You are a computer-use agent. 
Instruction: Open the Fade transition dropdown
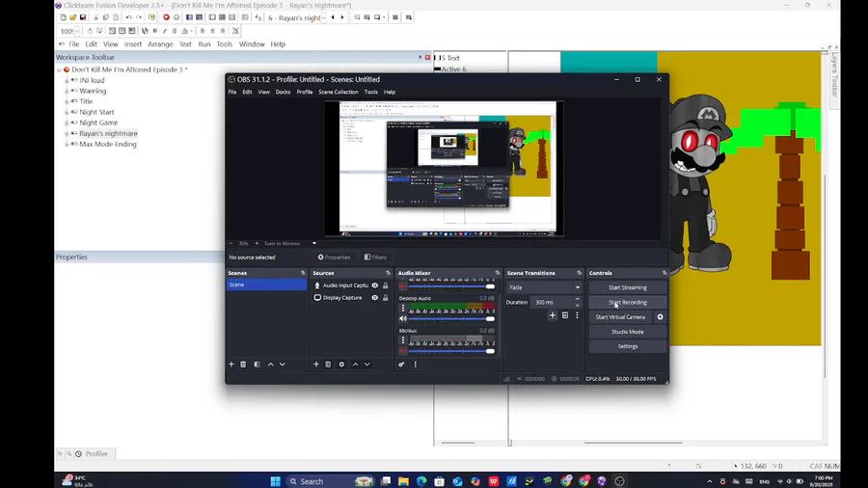click(x=544, y=287)
